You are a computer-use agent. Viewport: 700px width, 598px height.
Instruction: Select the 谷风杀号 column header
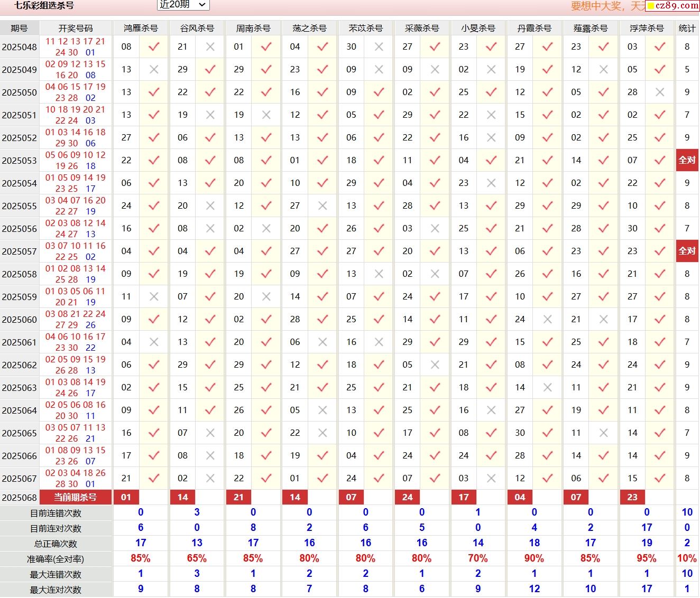(197, 28)
